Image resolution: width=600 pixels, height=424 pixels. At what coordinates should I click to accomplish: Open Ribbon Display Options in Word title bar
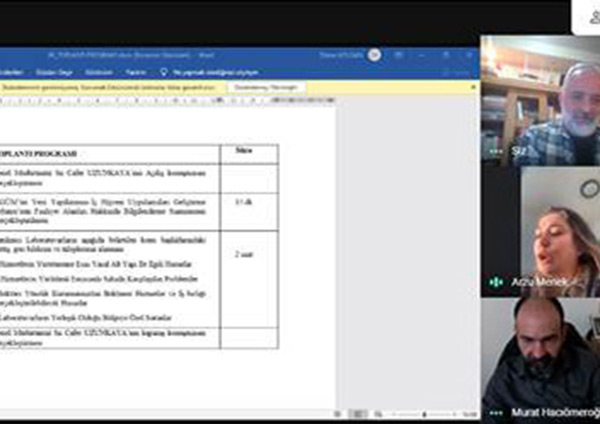pos(399,55)
